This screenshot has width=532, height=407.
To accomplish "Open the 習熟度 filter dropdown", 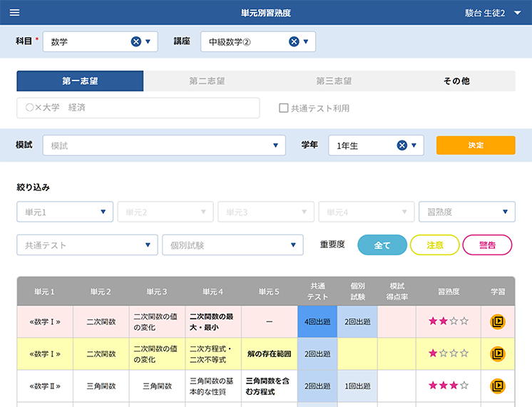I will pos(467,212).
